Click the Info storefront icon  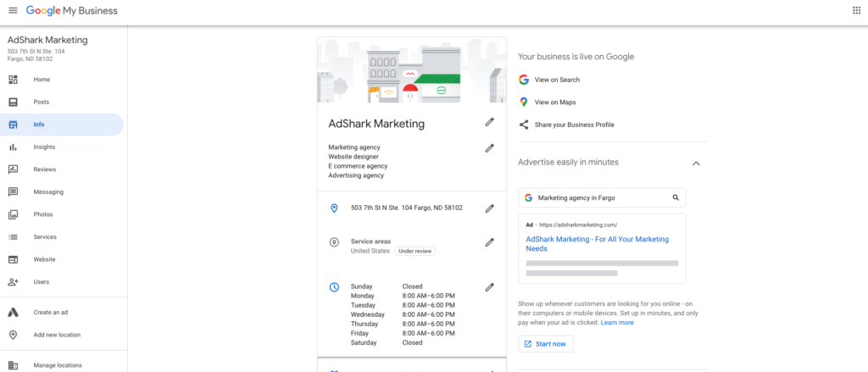(x=14, y=125)
